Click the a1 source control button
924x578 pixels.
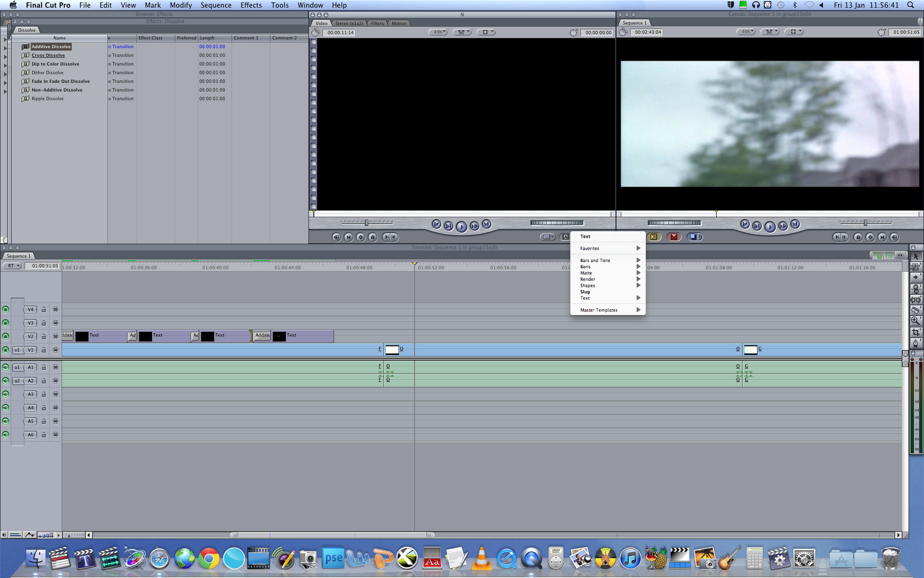(17, 367)
